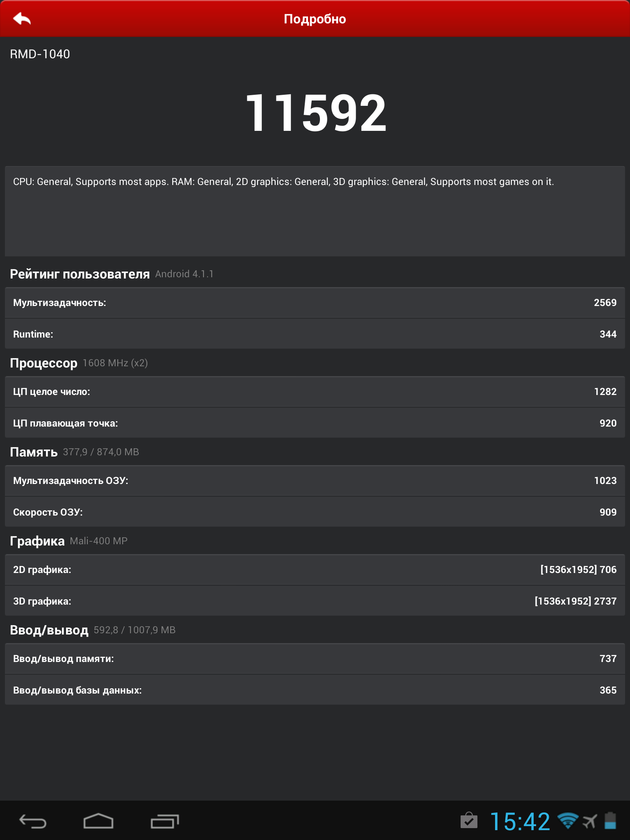The image size is (630, 840).
Task: Select the Ввод/вывод базы данных row
Action: point(315,690)
